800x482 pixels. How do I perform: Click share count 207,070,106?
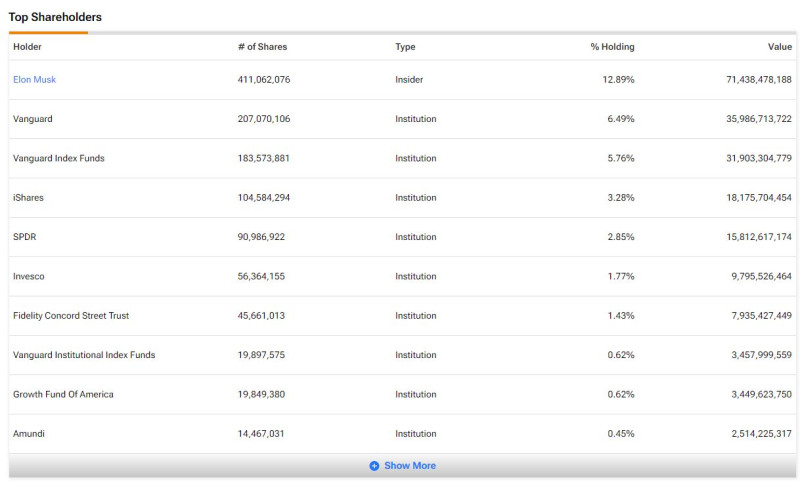pos(264,119)
